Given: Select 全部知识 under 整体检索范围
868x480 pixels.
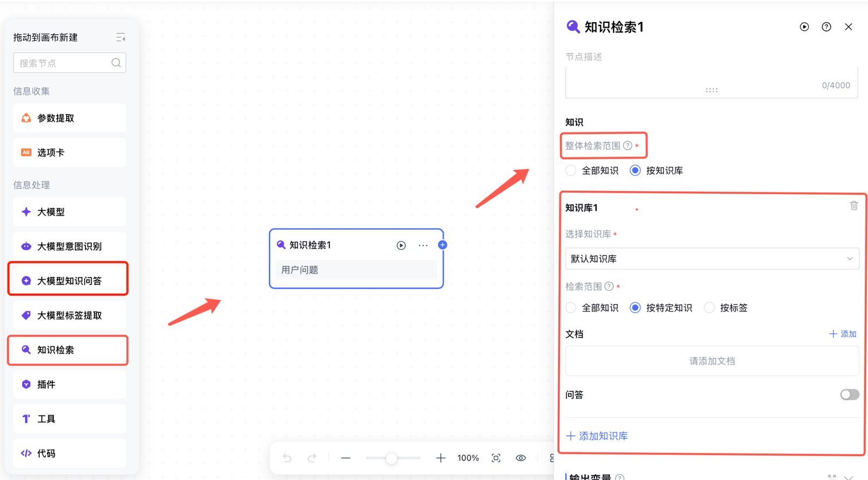Looking at the screenshot, I should click(571, 170).
